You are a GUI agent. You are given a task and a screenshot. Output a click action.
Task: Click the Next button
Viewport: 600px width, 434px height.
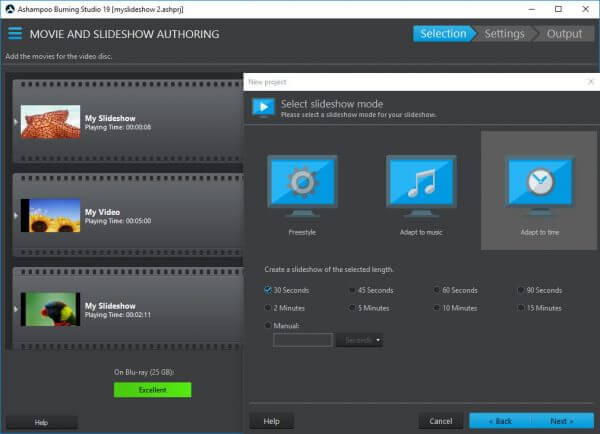[562, 421]
